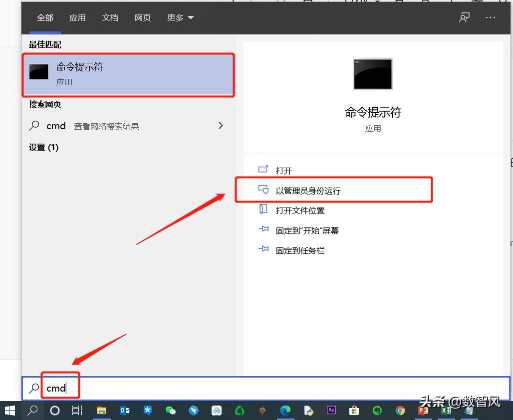The image size is (513, 420).
Task: Click Run as administrator option
Action: [308, 191]
